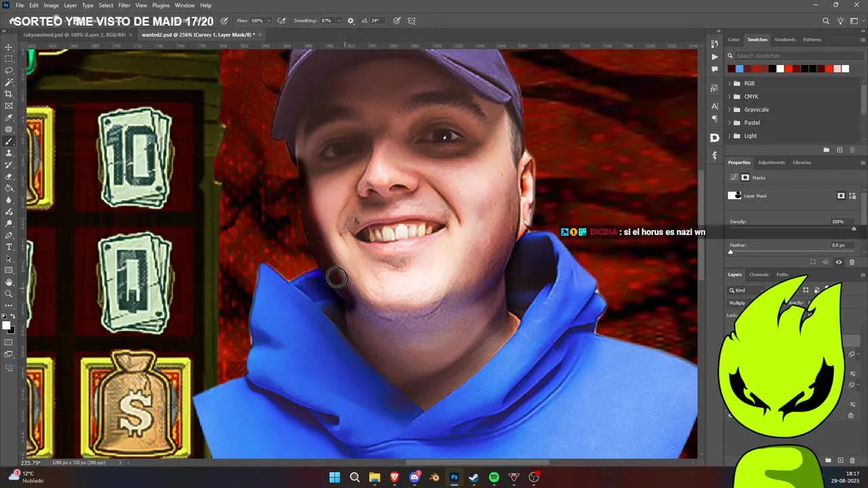Select the Clone Stamp tool

click(x=9, y=153)
